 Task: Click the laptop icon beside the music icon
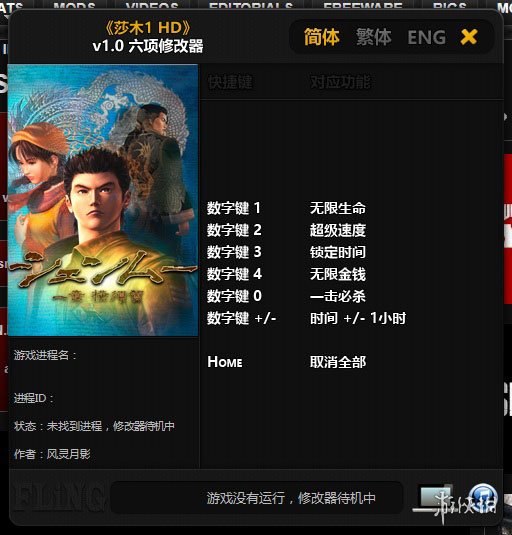433,497
